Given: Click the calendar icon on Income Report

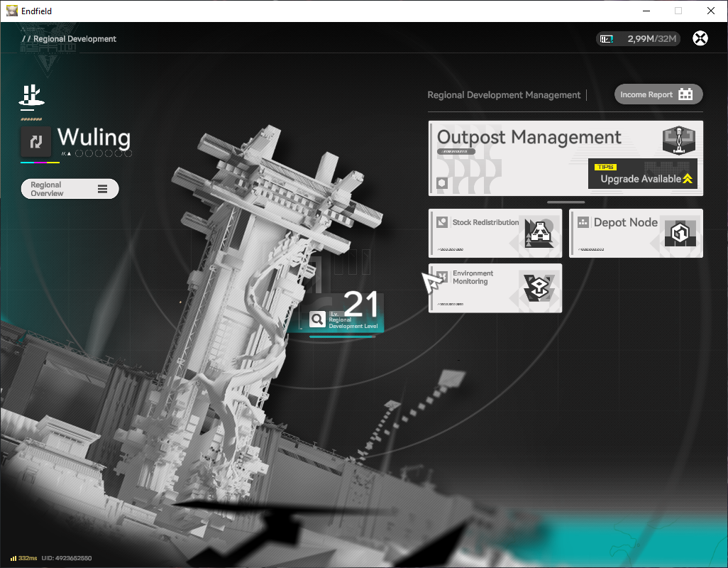Looking at the screenshot, I should point(685,94).
